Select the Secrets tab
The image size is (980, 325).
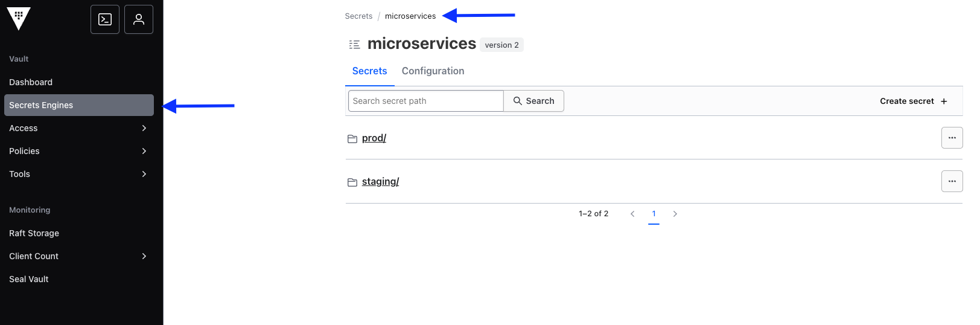click(369, 71)
